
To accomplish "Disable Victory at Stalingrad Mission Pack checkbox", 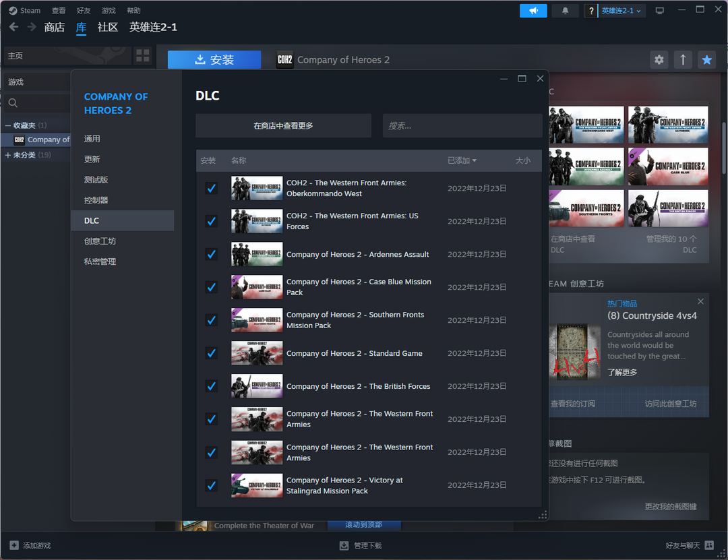I will click(x=212, y=485).
